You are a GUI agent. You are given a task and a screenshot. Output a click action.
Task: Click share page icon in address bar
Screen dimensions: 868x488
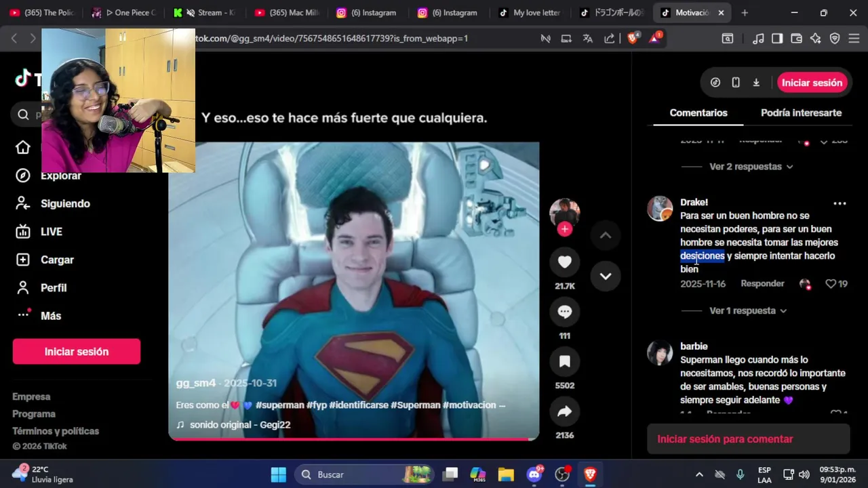tap(609, 39)
